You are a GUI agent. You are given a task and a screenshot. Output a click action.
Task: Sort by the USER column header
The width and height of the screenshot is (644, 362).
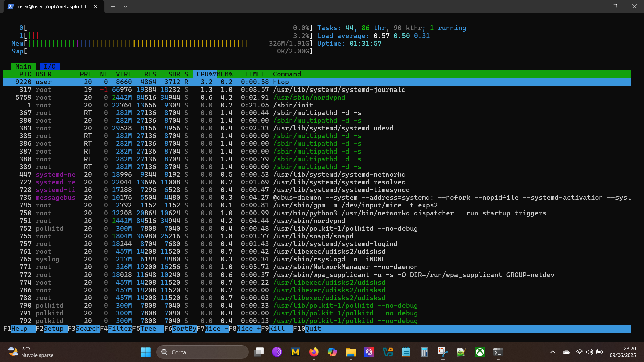click(x=44, y=74)
